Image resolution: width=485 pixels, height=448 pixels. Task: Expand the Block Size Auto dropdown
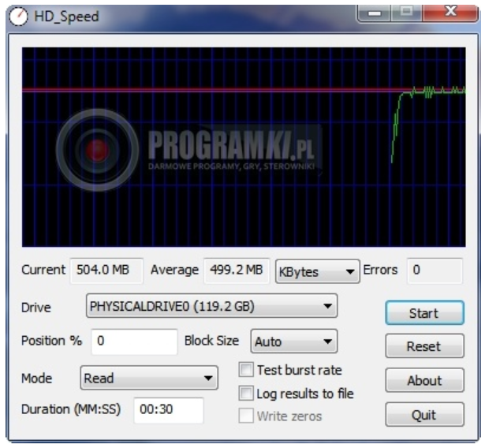coord(294,342)
